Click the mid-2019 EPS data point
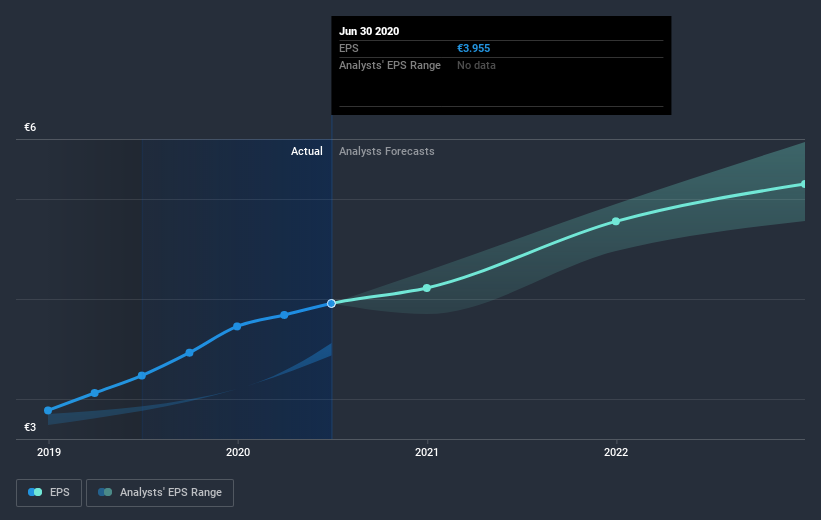 pos(142,375)
